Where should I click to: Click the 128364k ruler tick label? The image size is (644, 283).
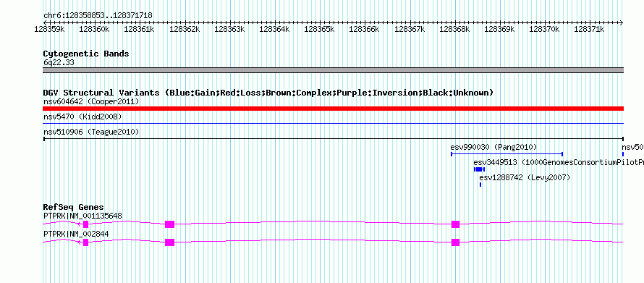pos(274,29)
